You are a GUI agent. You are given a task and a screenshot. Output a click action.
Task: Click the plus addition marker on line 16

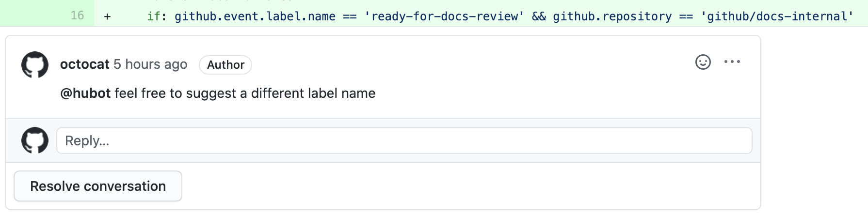(x=107, y=16)
